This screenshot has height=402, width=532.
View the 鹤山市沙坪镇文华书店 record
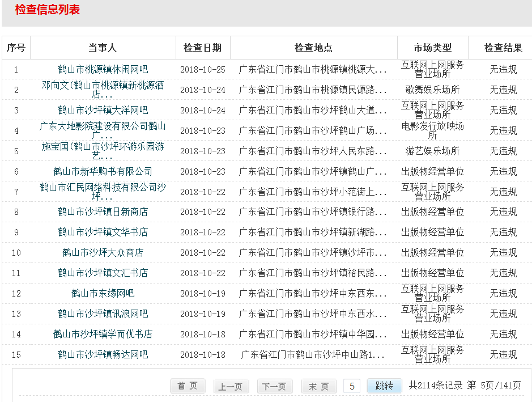[103, 232]
